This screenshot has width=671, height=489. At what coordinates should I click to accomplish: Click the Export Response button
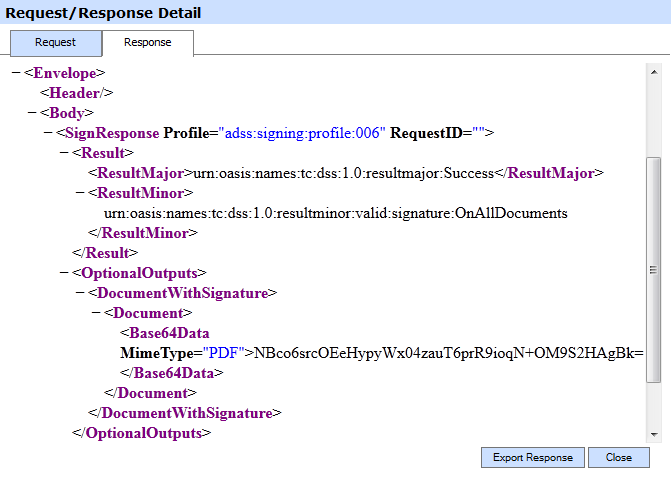click(x=532, y=457)
